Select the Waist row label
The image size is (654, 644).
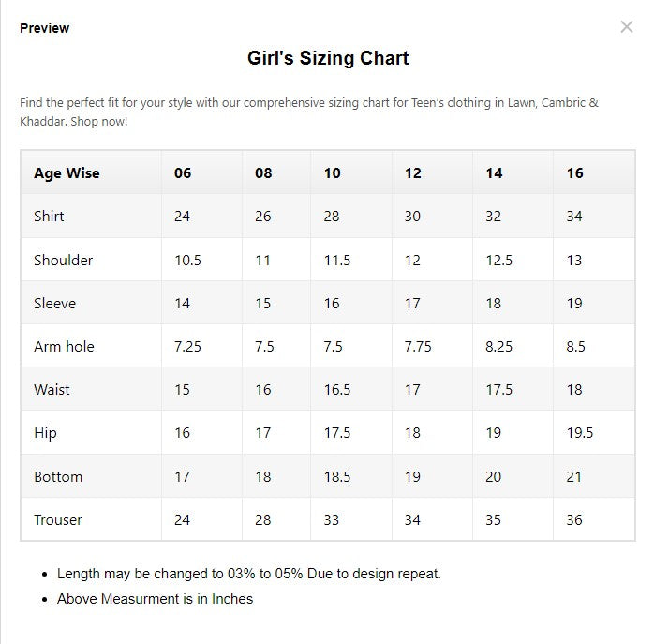coord(52,389)
